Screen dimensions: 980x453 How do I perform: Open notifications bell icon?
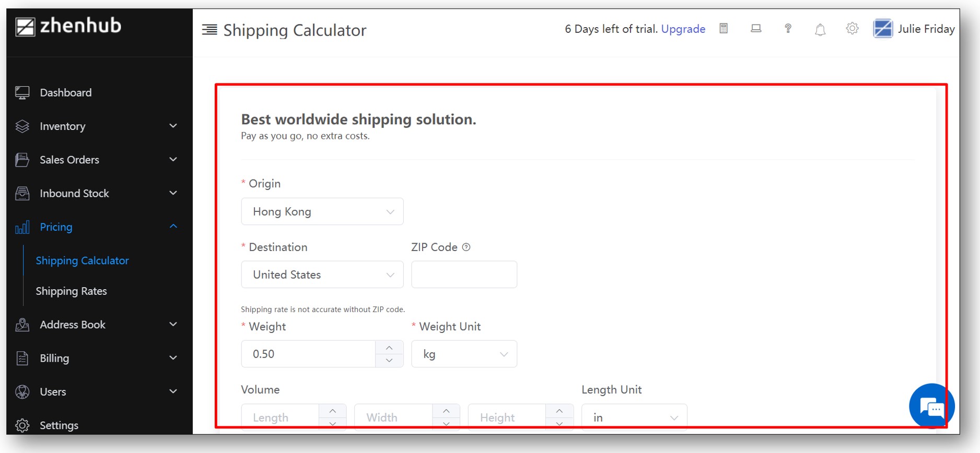point(820,30)
